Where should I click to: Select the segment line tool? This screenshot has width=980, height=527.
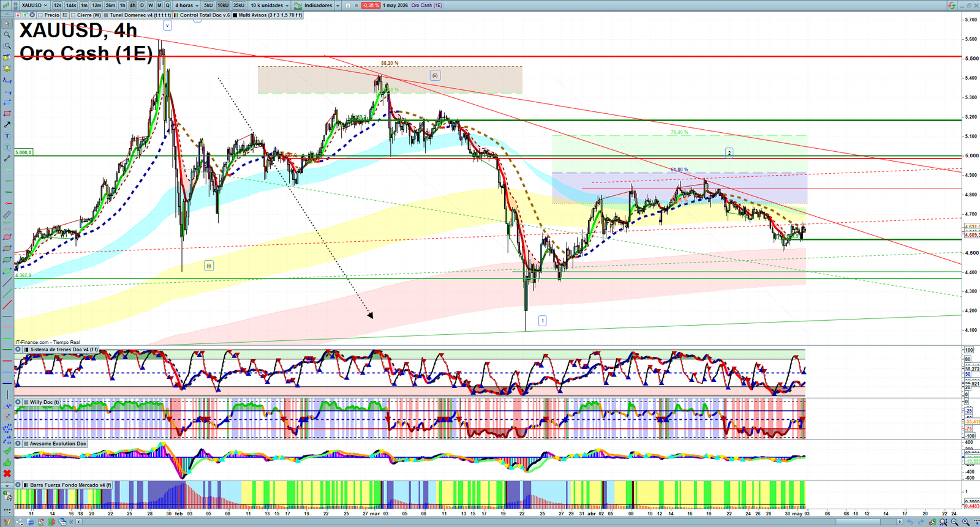click(x=7, y=159)
